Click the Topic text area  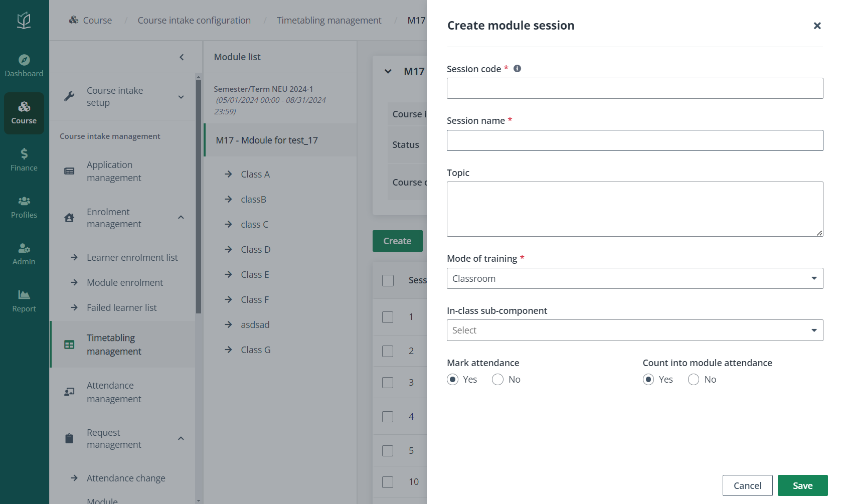tap(635, 209)
